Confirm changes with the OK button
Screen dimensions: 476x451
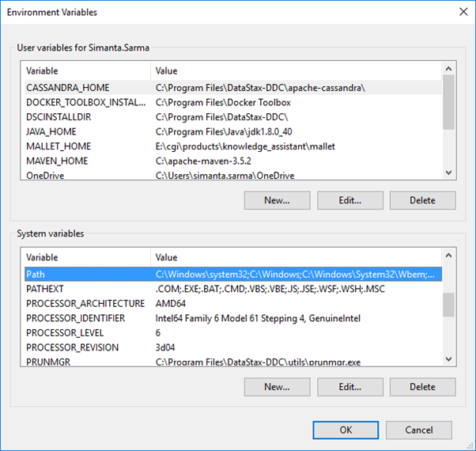346,430
